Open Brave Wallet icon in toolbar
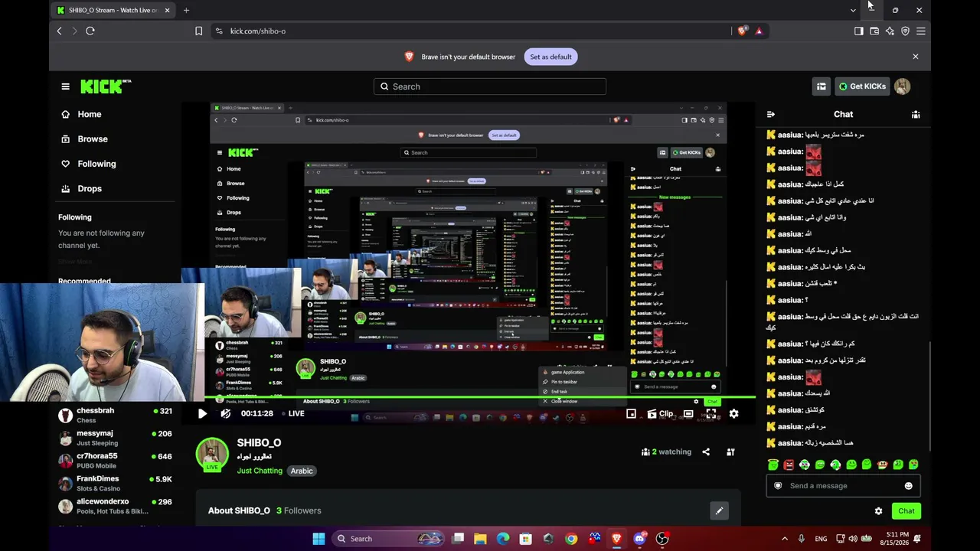The width and height of the screenshot is (980, 551). (x=874, y=31)
